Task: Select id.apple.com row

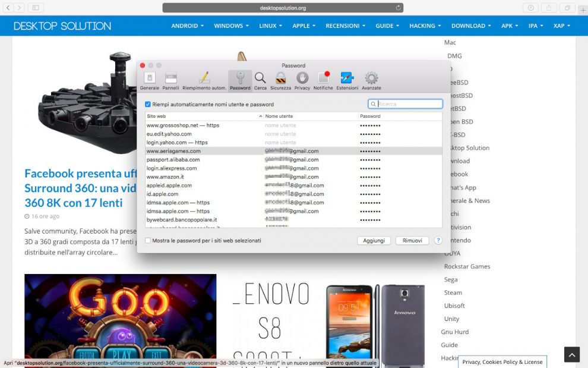Action: tap(293, 194)
